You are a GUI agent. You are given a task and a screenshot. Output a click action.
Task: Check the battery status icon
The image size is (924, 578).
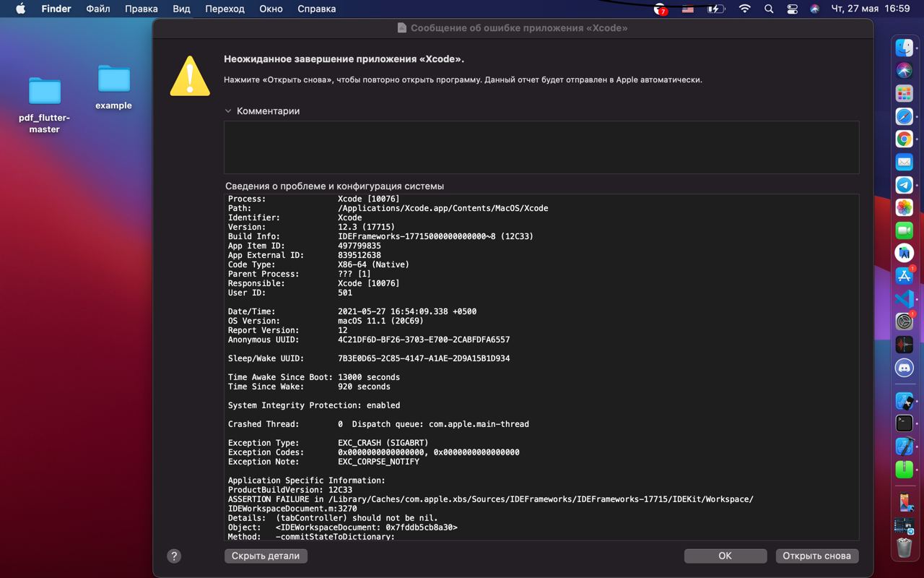click(715, 9)
